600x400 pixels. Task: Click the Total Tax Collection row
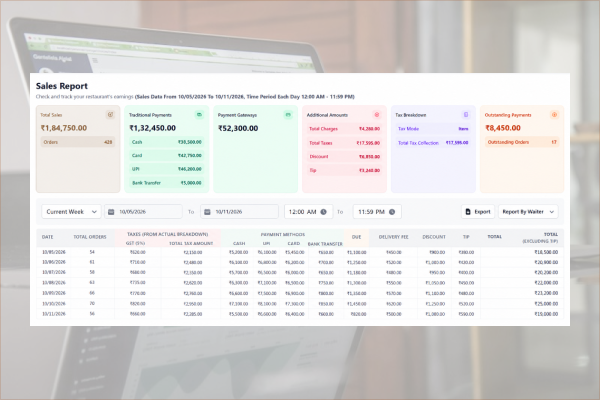click(433, 143)
